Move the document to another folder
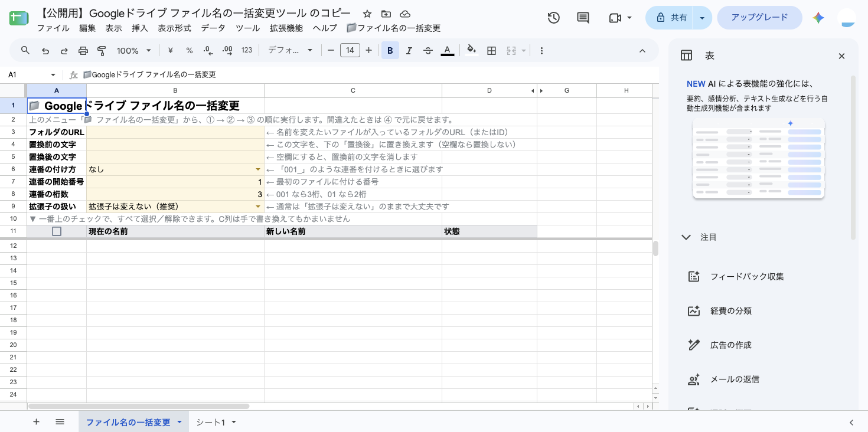The image size is (868, 432). pyautogui.click(x=386, y=14)
